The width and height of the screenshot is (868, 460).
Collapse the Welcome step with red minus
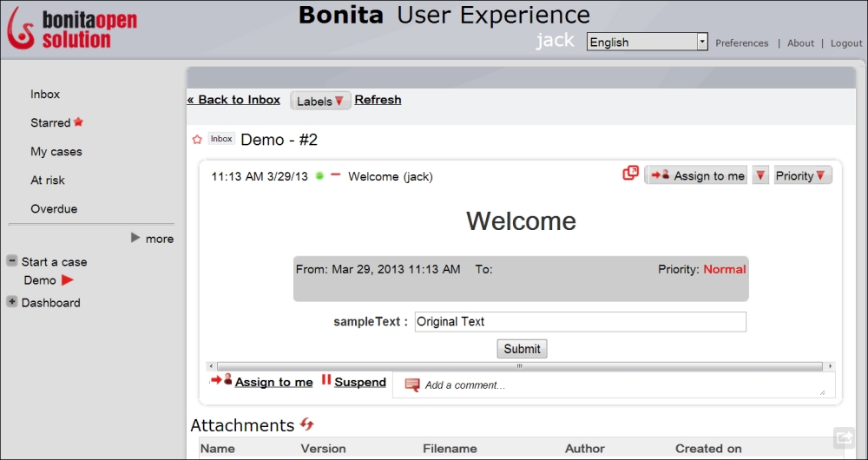click(x=335, y=175)
